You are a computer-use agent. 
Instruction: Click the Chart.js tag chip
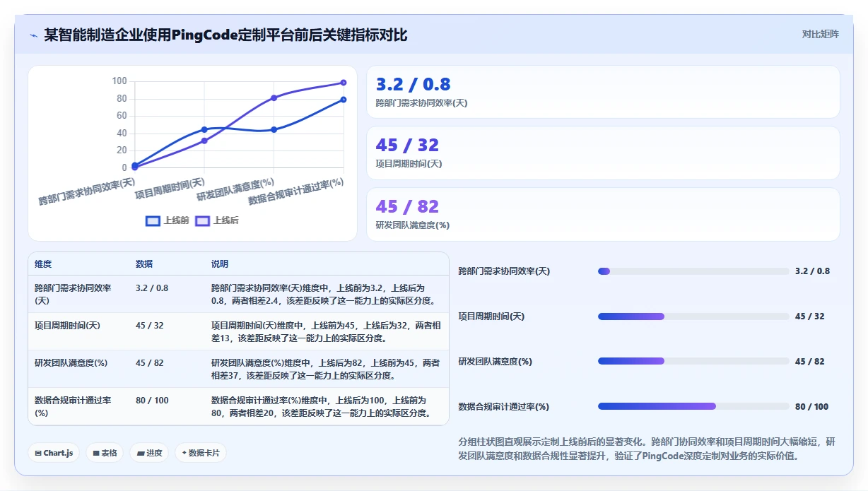click(x=54, y=453)
